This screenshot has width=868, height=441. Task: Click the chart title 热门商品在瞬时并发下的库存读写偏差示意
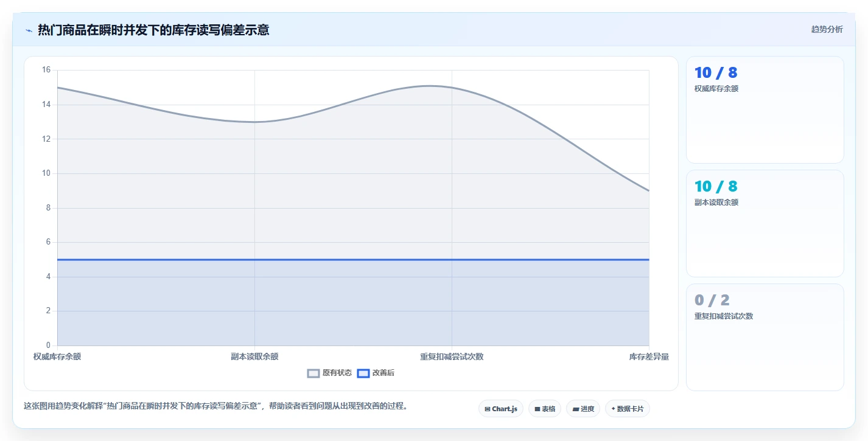tap(153, 30)
